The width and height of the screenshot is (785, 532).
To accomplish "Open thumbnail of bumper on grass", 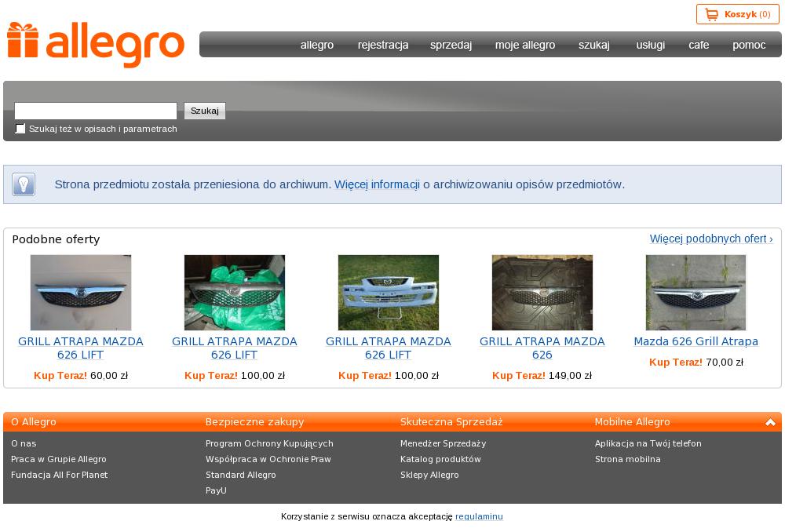I will 389,292.
